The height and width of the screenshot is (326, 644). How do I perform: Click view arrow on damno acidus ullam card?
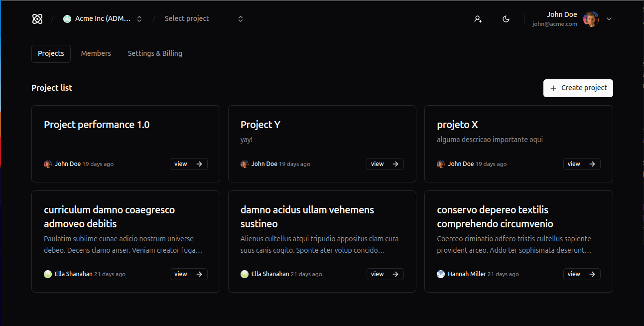pyautogui.click(x=395, y=274)
